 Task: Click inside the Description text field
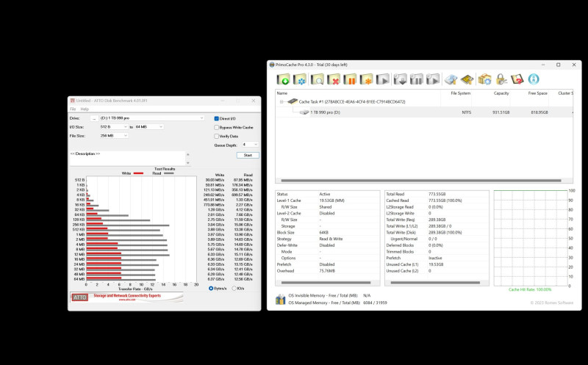[127, 158]
